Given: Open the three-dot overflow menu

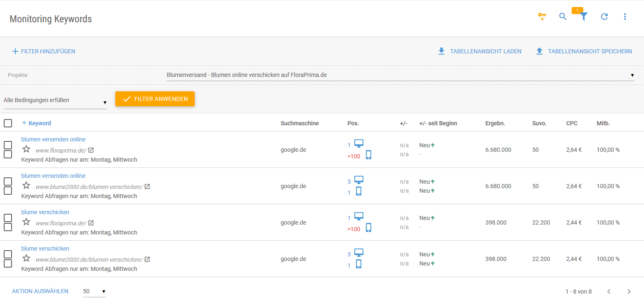Looking at the screenshot, I should (x=625, y=17).
